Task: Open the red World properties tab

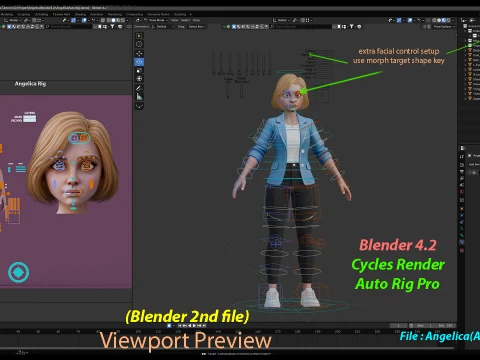Action: [462, 192]
